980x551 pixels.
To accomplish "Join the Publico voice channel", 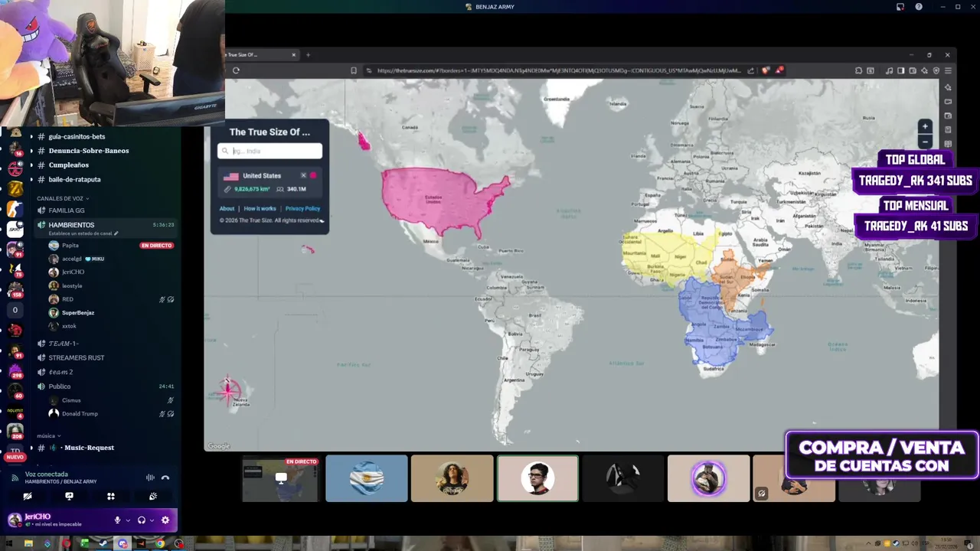I will [60, 386].
